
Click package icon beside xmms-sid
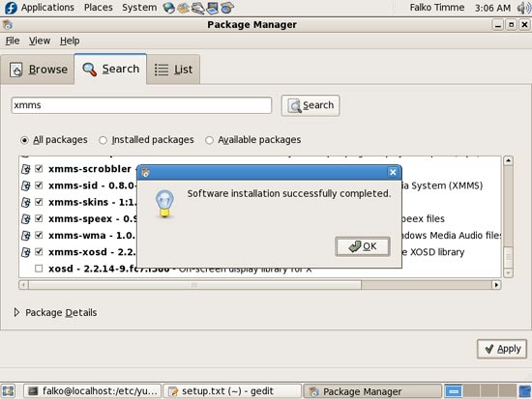pos(26,185)
